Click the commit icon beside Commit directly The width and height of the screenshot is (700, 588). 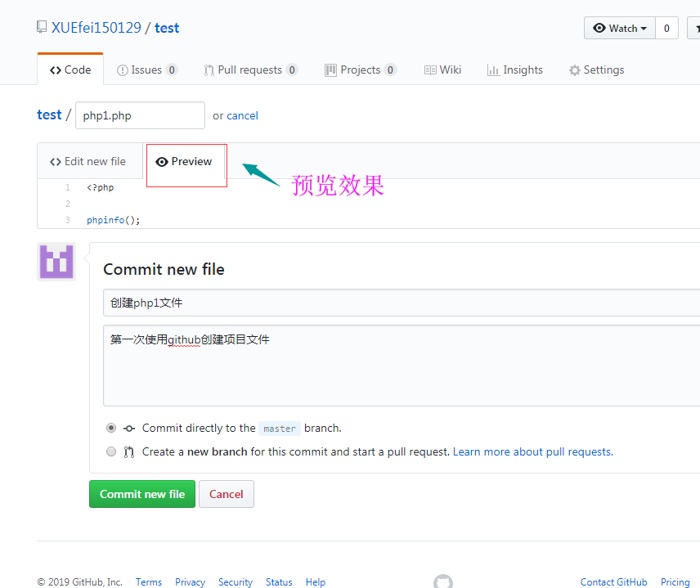[x=129, y=429]
